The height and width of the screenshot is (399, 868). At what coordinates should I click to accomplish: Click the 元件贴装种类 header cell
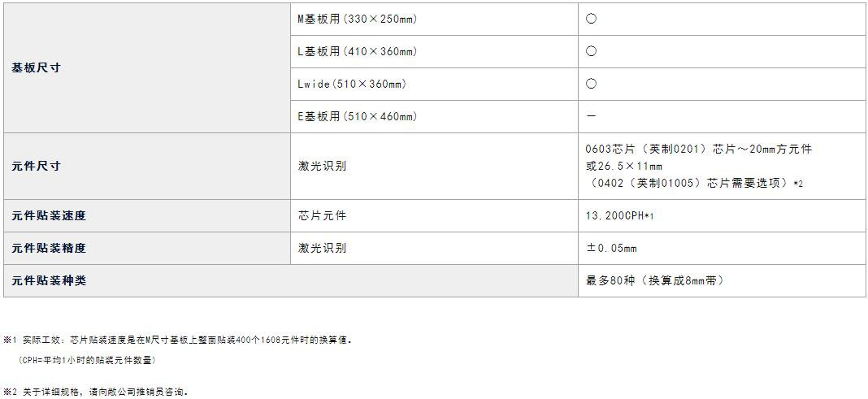pyautogui.click(x=49, y=280)
